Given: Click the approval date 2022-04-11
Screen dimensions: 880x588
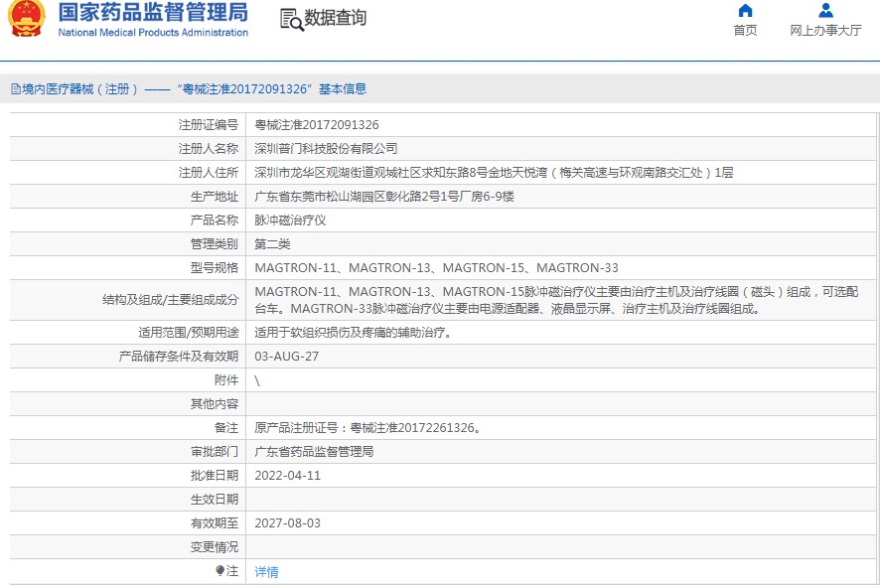Looking at the screenshot, I should [287, 476].
